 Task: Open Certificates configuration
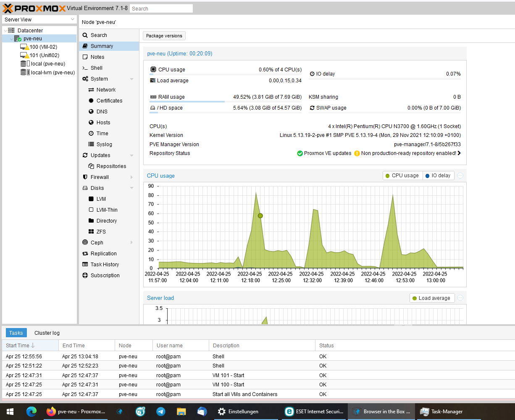pos(109,101)
